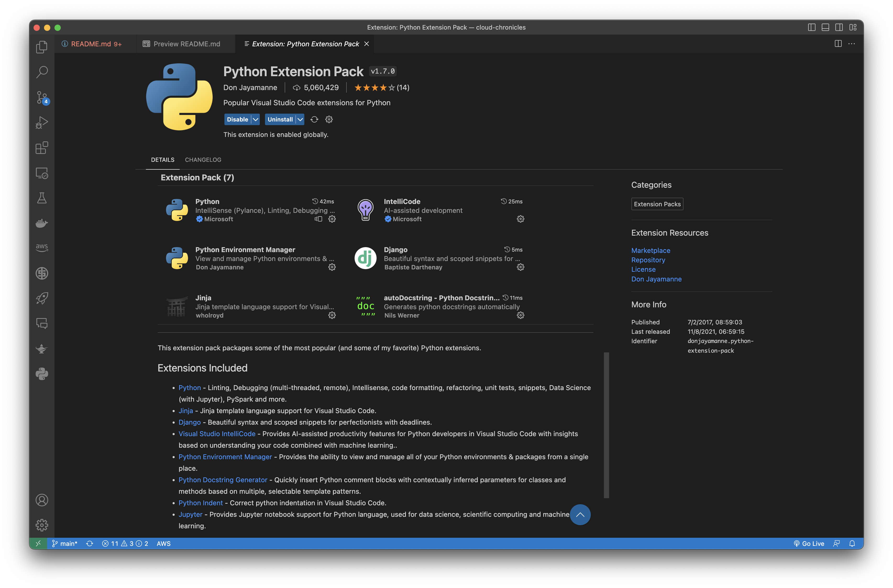Open the Testing flask view
This screenshot has width=893, height=588.
42,198
